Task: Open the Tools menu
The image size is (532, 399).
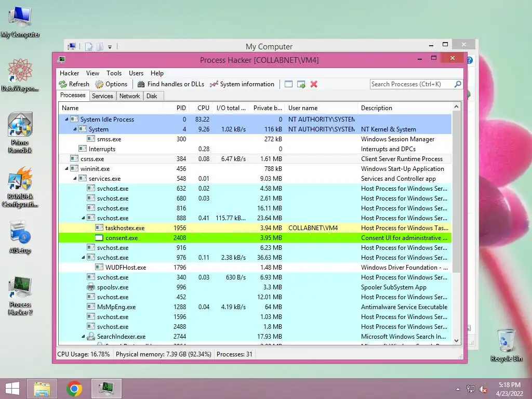Action: [114, 73]
